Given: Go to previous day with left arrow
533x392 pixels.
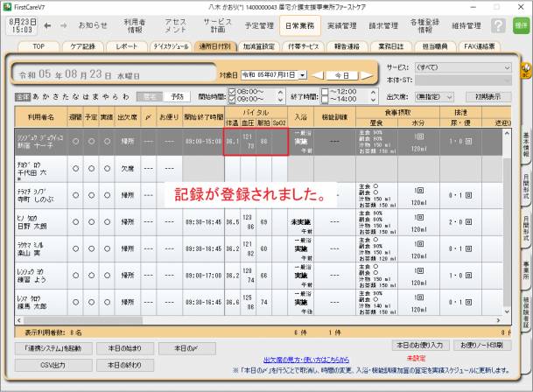Looking at the screenshot, I should click(x=319, y=75).
